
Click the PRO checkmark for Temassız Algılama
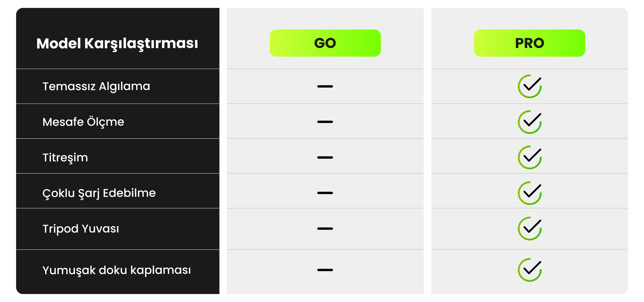pyautogui.click(x=530, y=86)
